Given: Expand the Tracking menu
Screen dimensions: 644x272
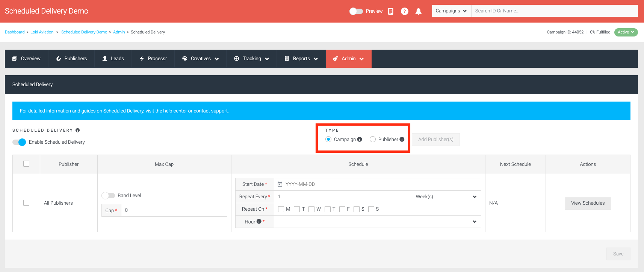Looking at the screenshot, I should (252, 59).
